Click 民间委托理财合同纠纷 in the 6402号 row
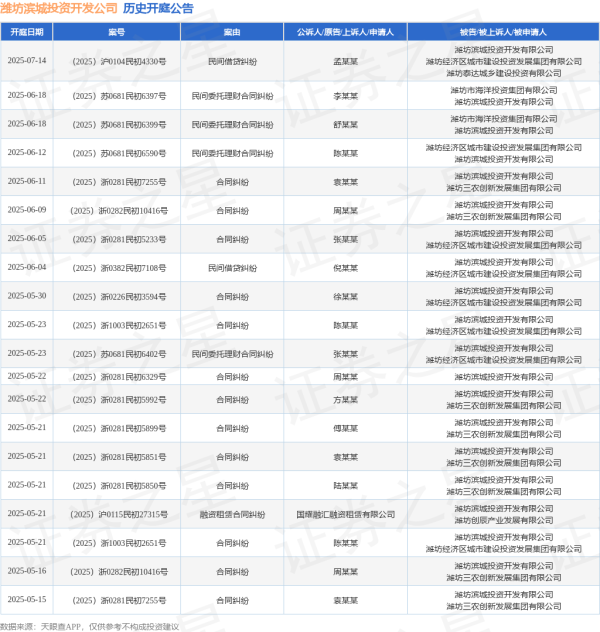The height and width of the screenshot is (632, 600). coord(232,354)
